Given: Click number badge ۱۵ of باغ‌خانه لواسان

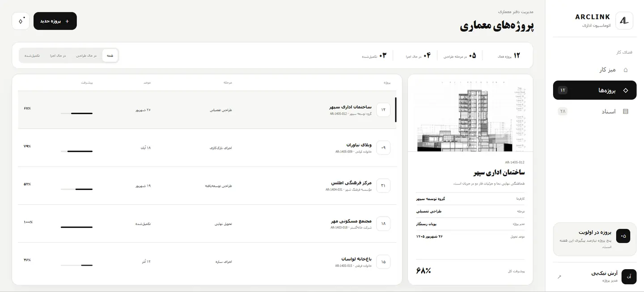Looking at the screenshot, I should [383, 262].
